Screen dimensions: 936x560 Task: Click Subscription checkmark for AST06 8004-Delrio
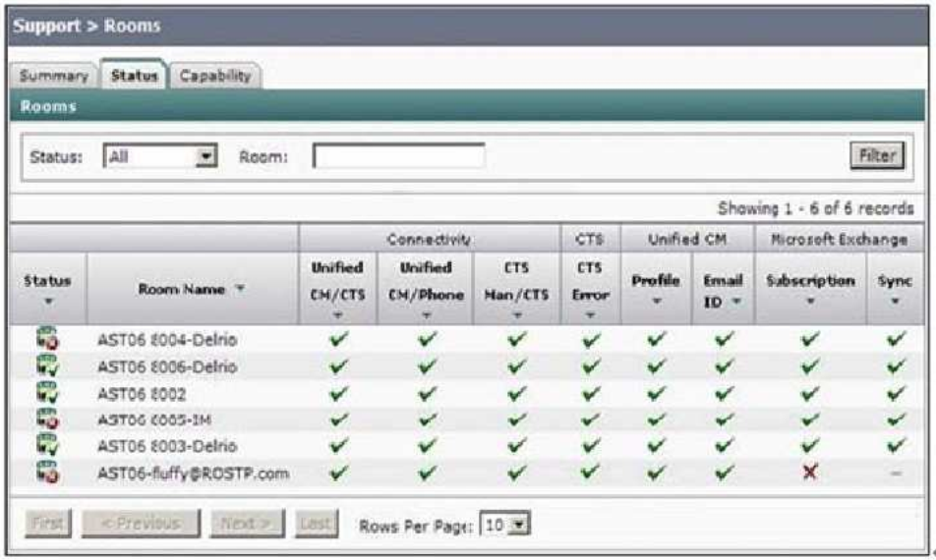click(810, 339)
